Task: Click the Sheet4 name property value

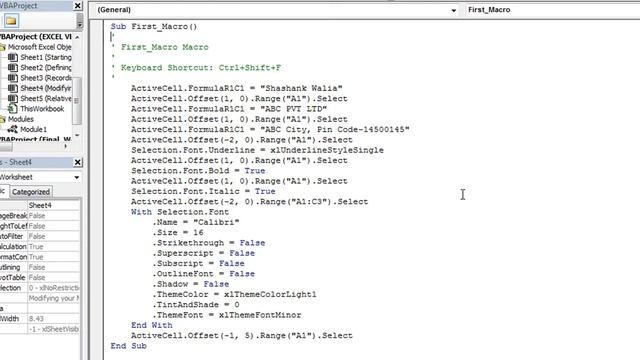Action: pyautogui.click(x=53, y=205)
